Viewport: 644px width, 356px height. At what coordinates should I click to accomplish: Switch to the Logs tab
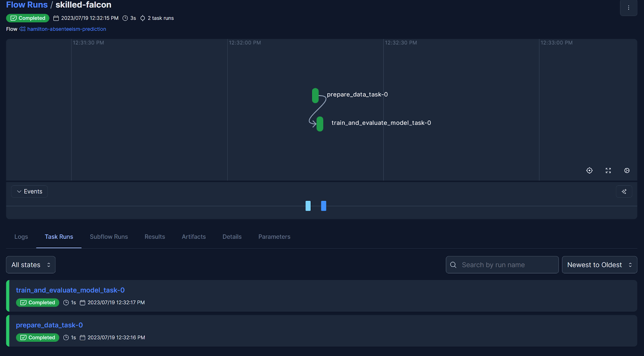pyautogui.click(x=21, y=237)
